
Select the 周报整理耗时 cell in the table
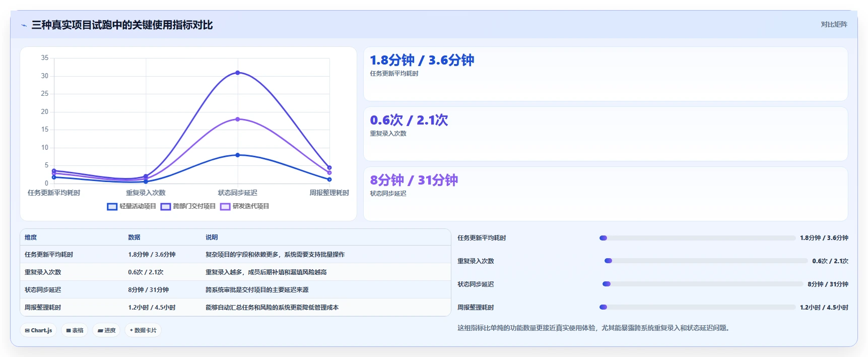coord(43,308)
